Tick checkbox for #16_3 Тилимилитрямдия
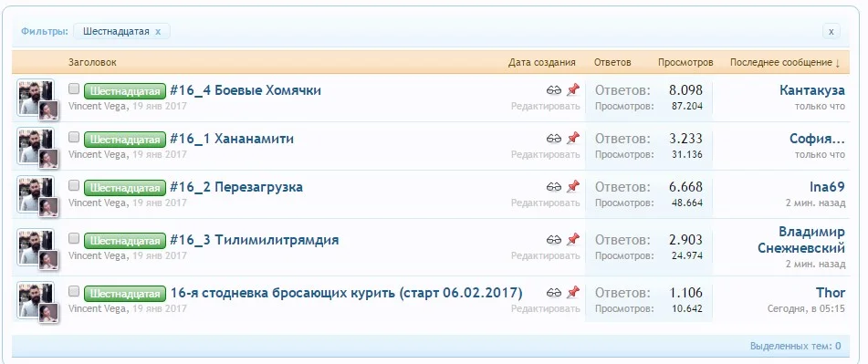Screen dimensions: 868x364 point(74,239)
